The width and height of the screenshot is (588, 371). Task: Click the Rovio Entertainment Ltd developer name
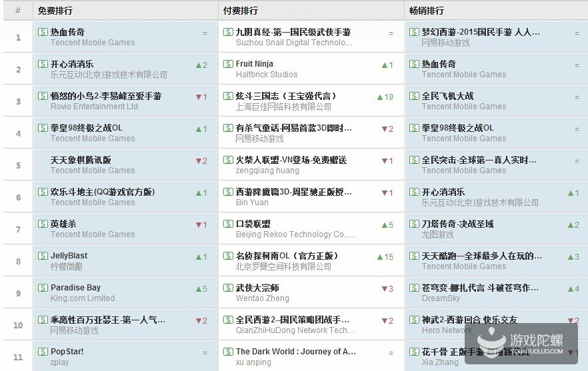94,107
